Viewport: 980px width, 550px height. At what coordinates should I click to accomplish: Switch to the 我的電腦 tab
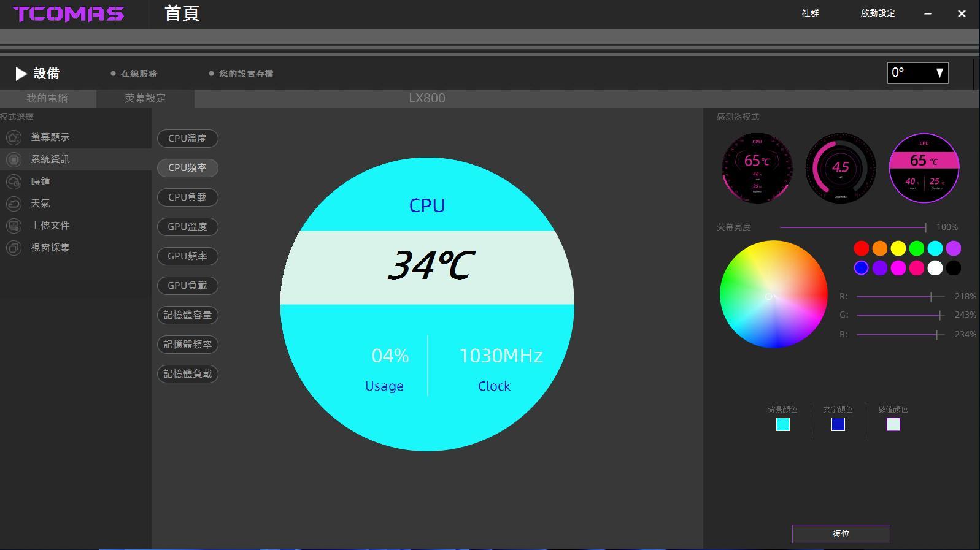click(x=48, y=98)
